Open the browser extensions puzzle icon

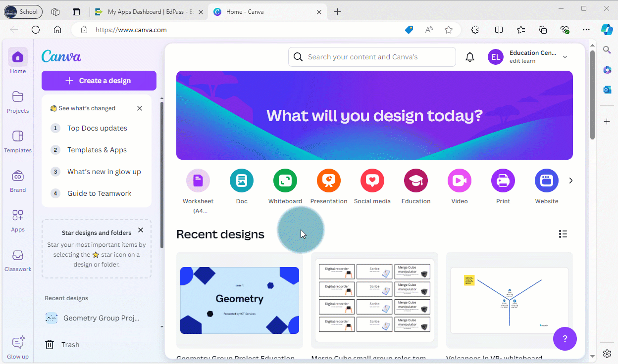point(475,30)
